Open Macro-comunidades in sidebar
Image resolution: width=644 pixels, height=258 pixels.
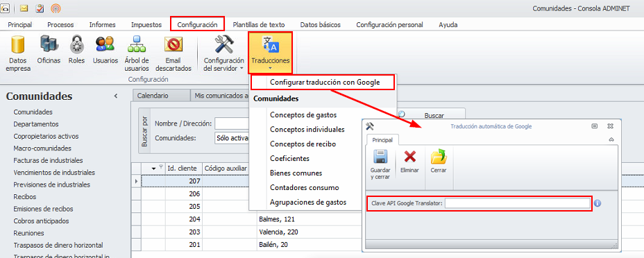42,148
